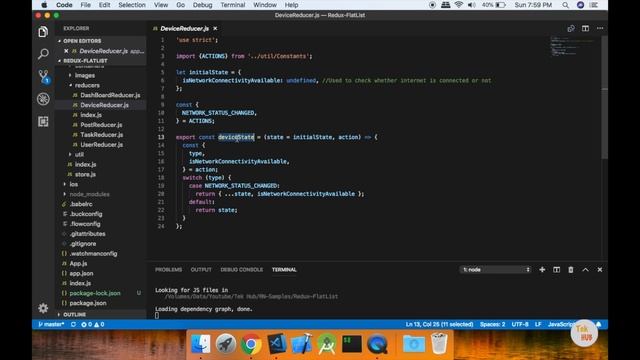Screen dimensions: 640x360
Task: Open Xcode from the Dock
Action: (302, 344)
